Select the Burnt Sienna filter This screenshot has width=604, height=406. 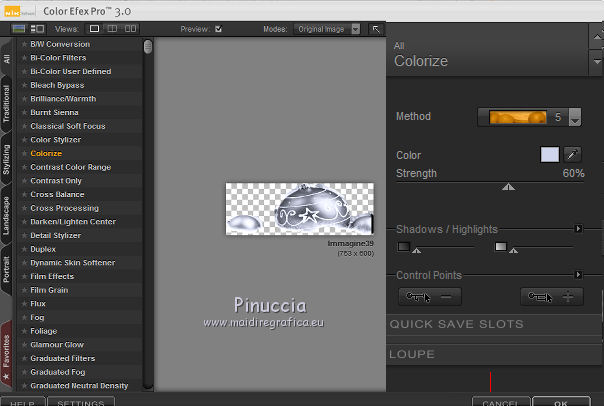54,112
